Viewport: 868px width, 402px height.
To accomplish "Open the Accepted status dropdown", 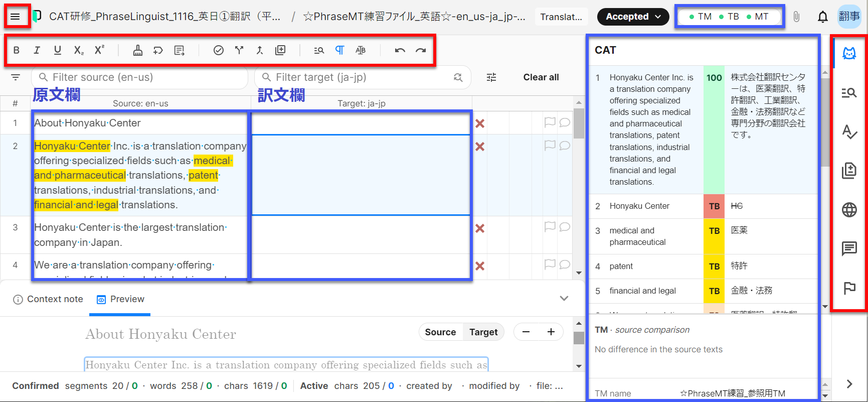I will click(633, 17).
